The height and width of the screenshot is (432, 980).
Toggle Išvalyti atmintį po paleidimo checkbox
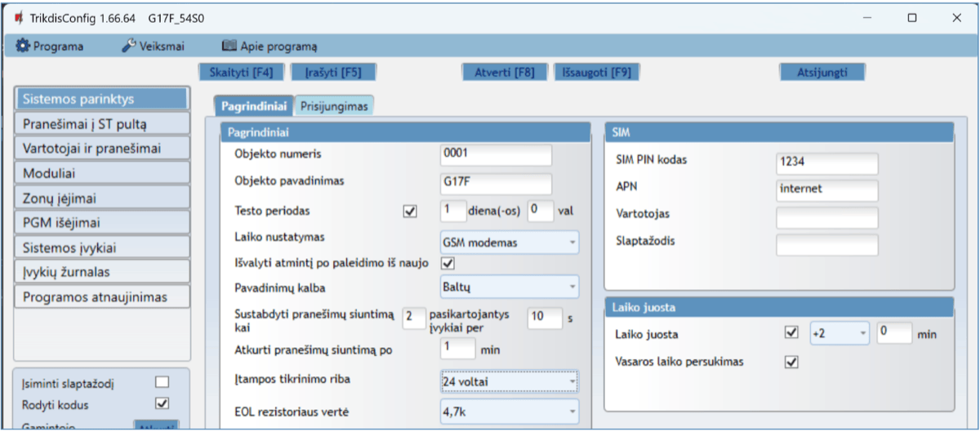click(448, 263)
